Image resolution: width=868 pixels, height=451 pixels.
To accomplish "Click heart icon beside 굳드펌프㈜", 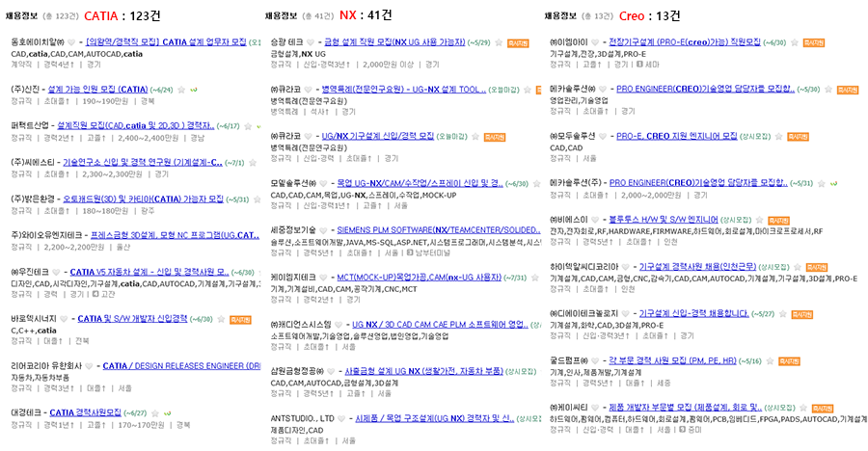I will click(x=595, y=361).
